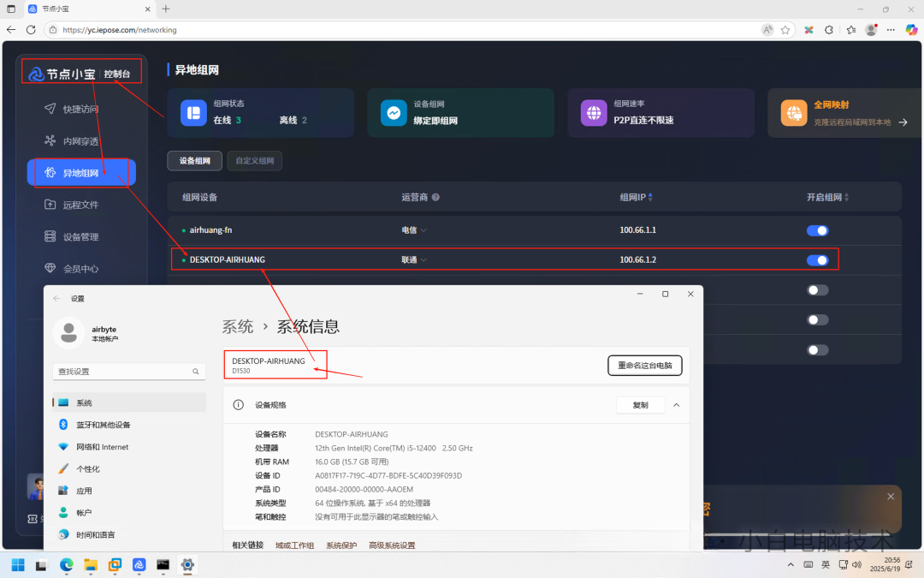Open a new browser tab
Viewport: 924px width, 578px height.
pyautogui.click(x=166, y=9)
